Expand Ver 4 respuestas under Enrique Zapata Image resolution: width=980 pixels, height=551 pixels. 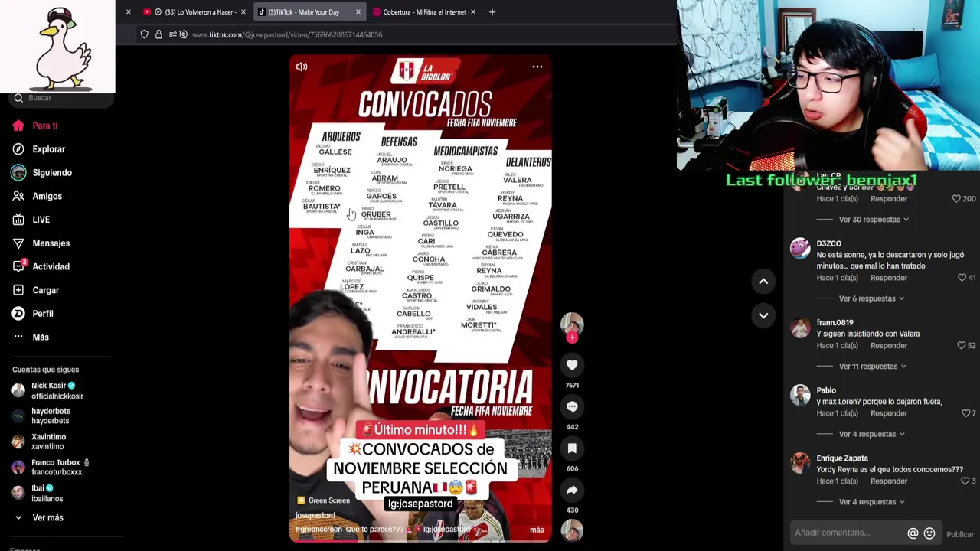click(x=871, y=502)
